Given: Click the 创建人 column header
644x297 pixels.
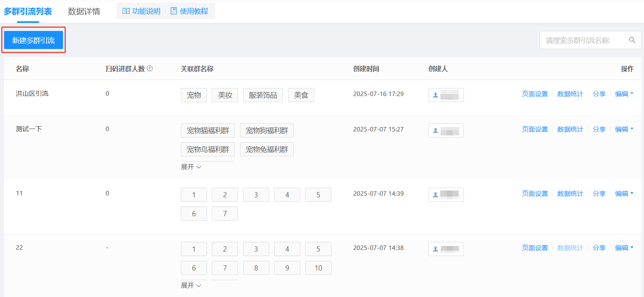Looking at the screenshot, I should (x=438, y=69).
